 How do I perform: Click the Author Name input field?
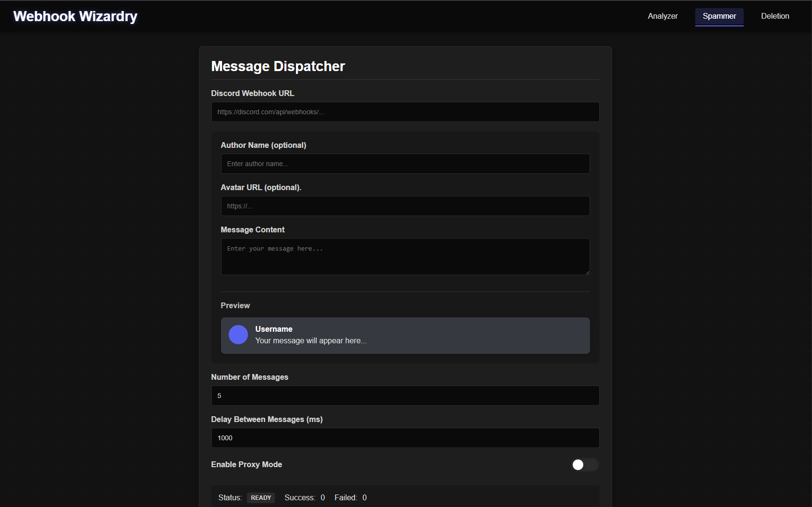point(405,164)
